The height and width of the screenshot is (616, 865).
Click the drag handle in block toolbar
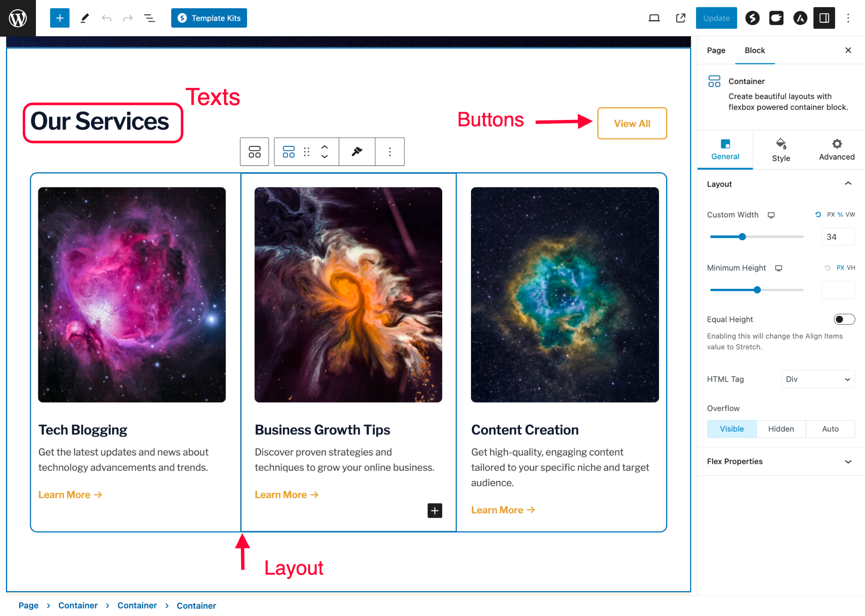click(307, 152)
